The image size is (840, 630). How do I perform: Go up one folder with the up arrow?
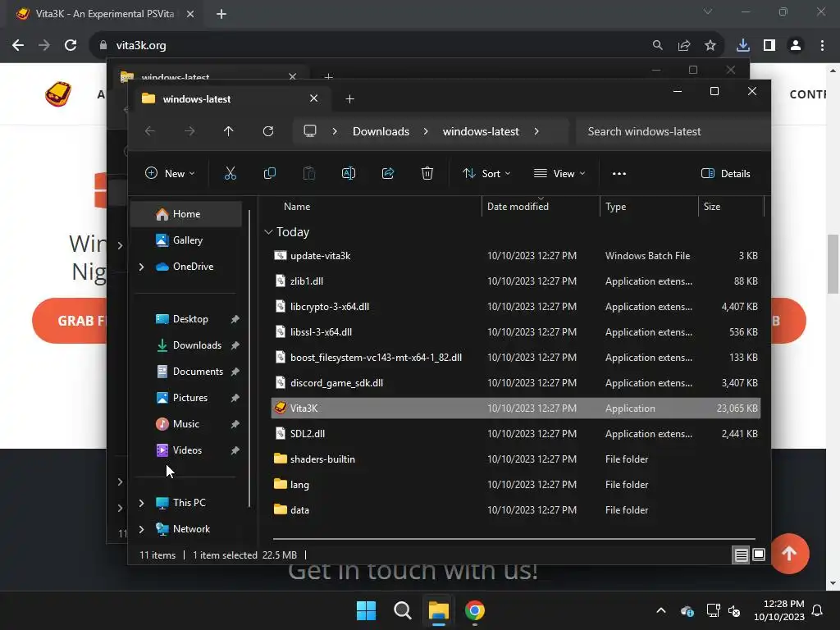[x=228, y=131]
